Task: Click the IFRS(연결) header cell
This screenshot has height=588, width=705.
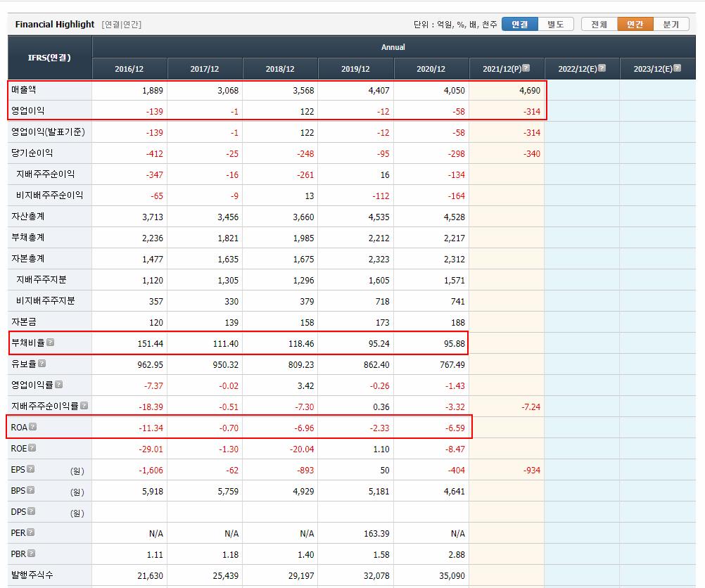Action: click(49, 58)
